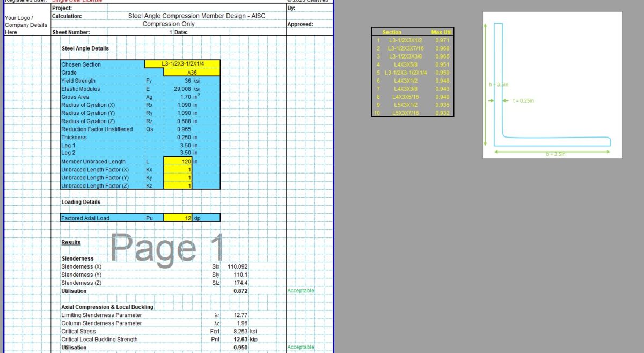644x353 pixels.
Task: Select section L5X3X1/2 in ranking table
Action: click(x=406, y=105)
